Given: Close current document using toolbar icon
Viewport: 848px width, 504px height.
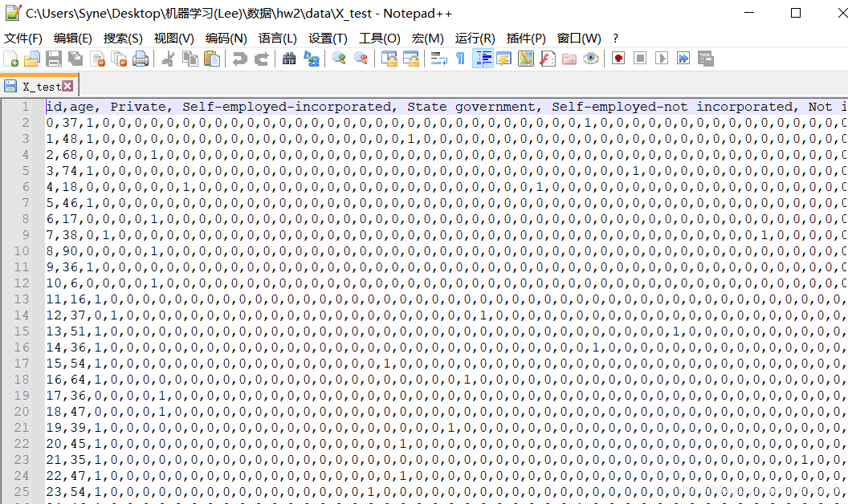Looking at the screenshot, I should pyautogui.click(x=97, y=59).
